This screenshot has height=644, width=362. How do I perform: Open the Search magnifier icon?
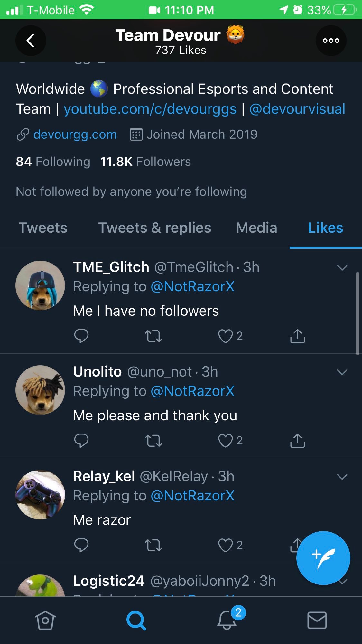click(x=136, y=620)
